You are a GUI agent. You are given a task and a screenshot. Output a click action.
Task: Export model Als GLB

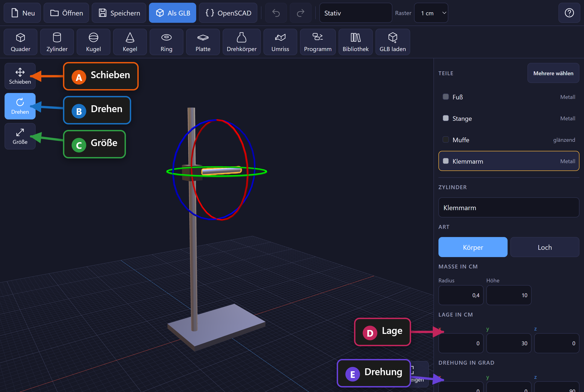172,13
